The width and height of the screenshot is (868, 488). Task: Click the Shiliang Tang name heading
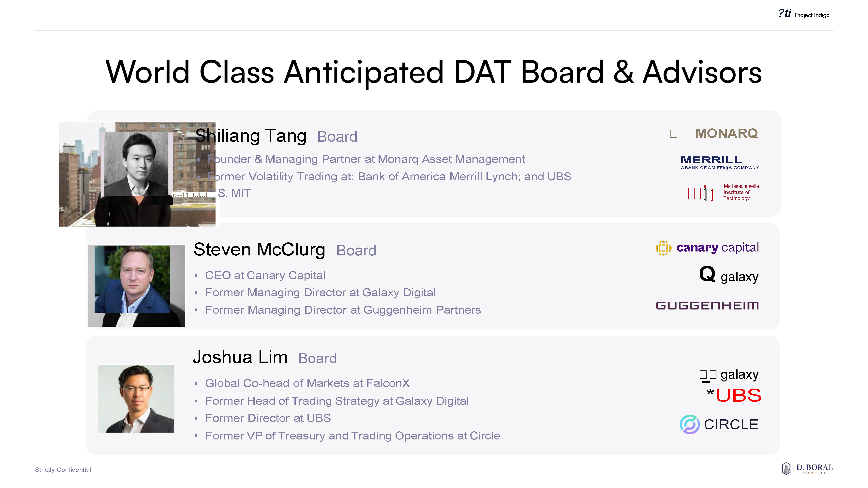pos(251,136)
